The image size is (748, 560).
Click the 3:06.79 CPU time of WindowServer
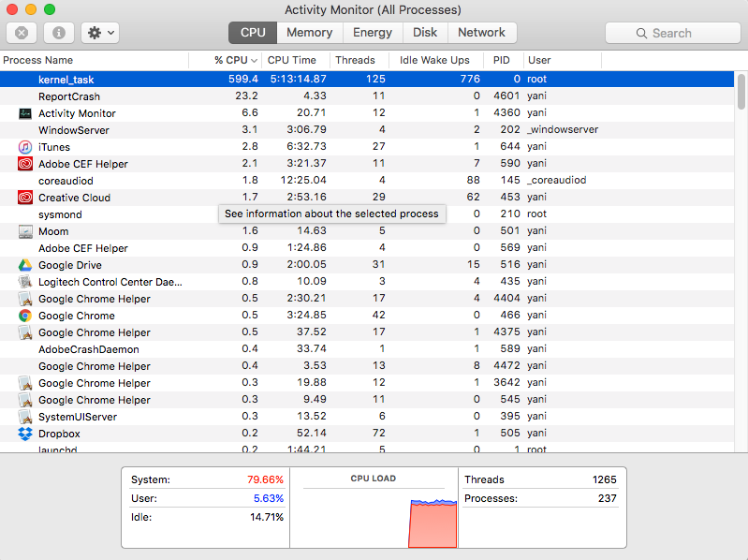[x=306, y=129]
